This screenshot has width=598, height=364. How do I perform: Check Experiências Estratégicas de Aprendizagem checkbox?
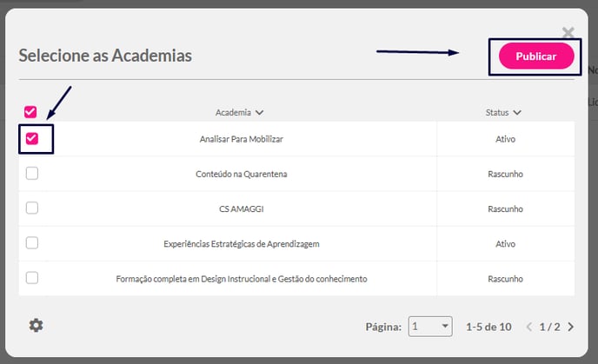pos(32,242)
